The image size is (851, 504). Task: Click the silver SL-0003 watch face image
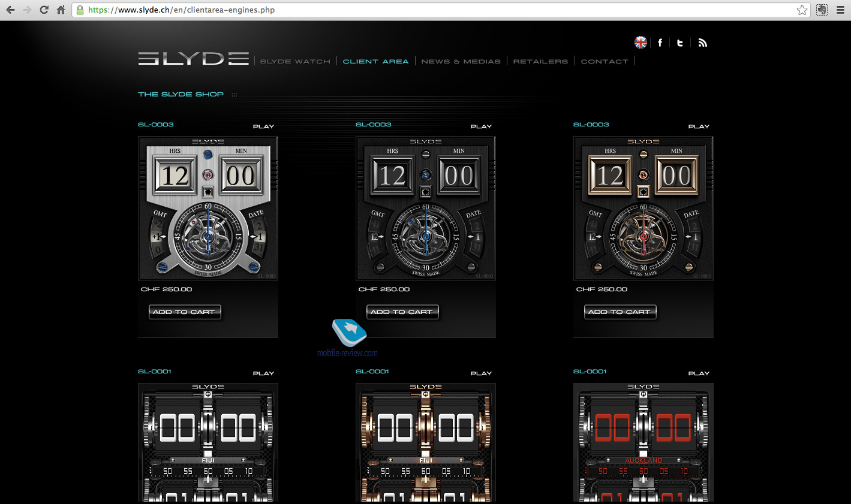coord(208,208)
